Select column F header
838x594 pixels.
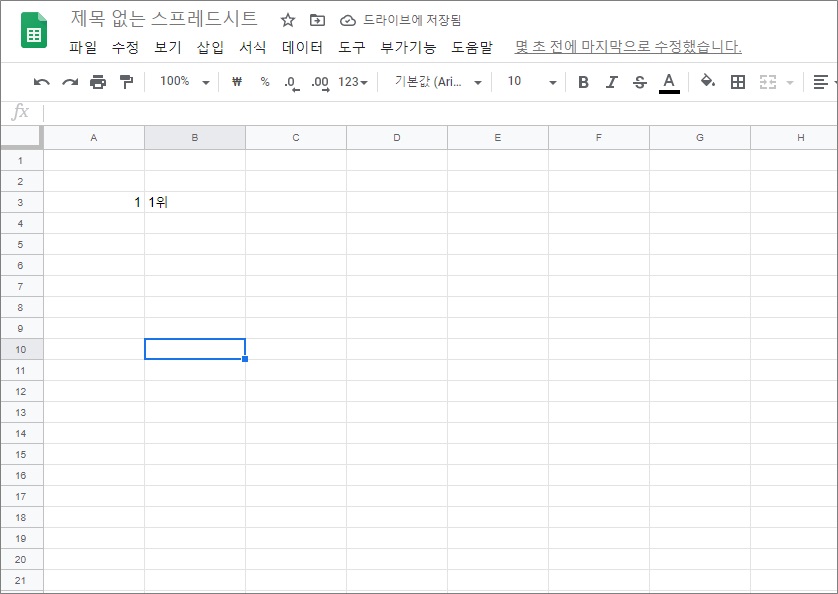(x=599, y=137)
